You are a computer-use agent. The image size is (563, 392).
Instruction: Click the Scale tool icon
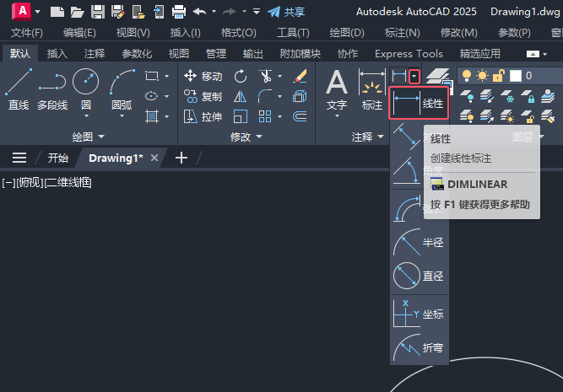click(x=241, y=116)
